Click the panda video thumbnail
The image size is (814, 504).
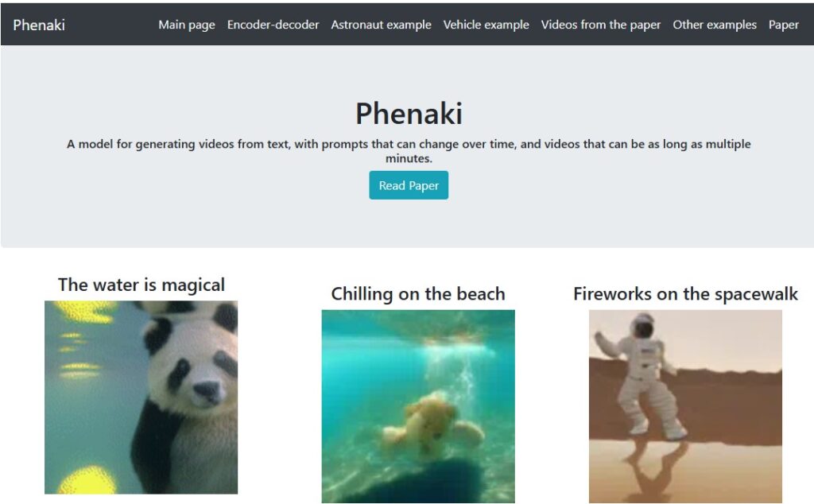click(141, 397)
